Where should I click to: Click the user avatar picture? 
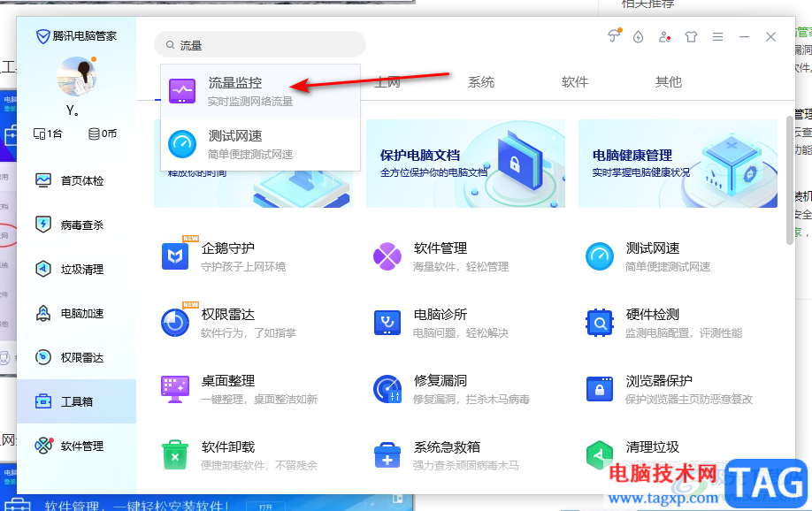click(77, 76)
